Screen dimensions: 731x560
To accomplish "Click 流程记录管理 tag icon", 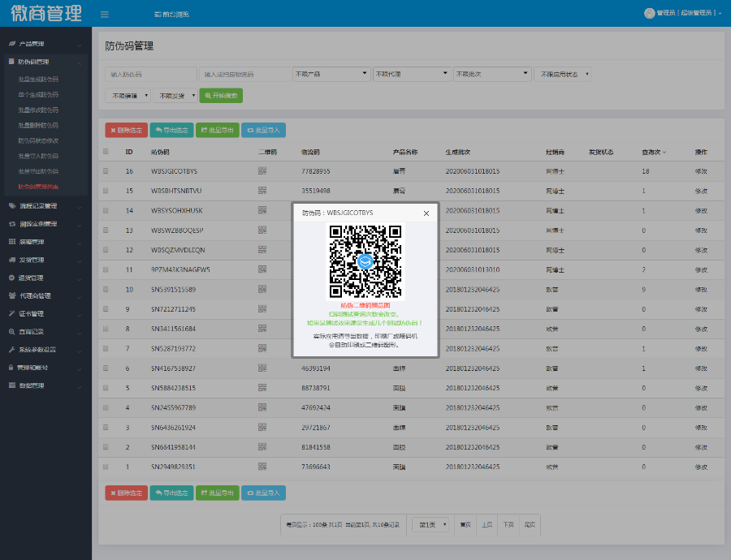I will pos(12,206).
